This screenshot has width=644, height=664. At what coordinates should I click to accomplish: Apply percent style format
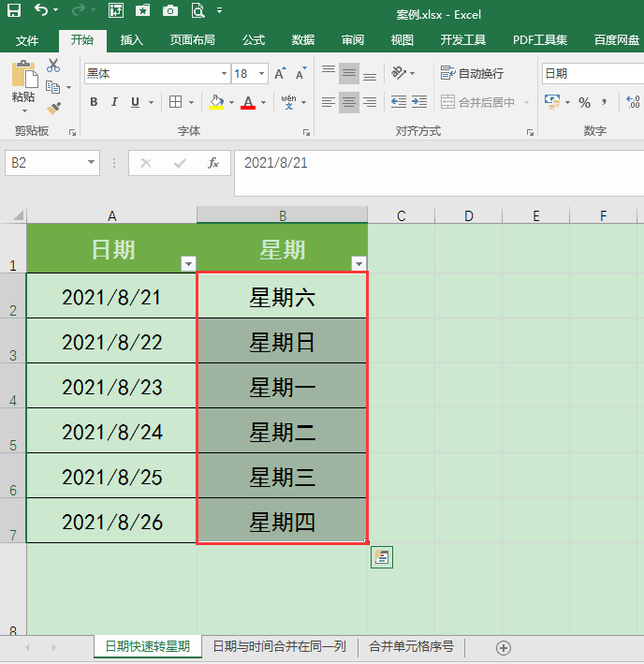click(x=584, y=102)
